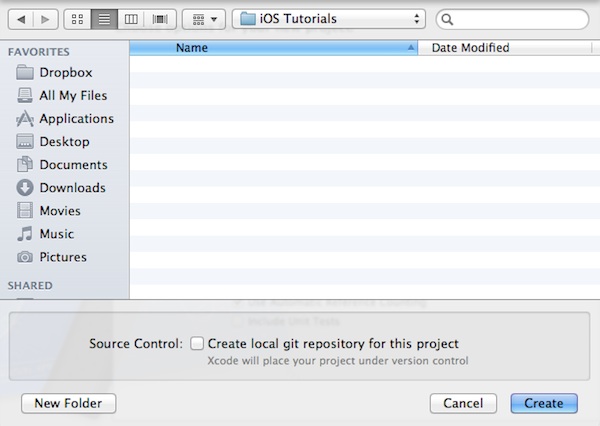The image size is (600, 426).
Task: Switch to icon view mode
Action: point(79,19)
